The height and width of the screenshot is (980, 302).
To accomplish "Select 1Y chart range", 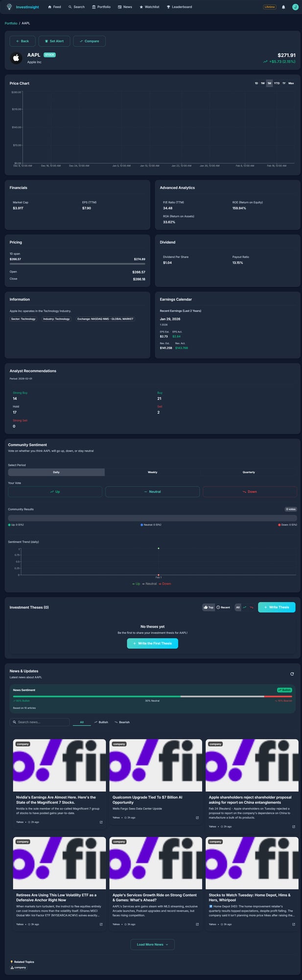I will pos(284,83).
